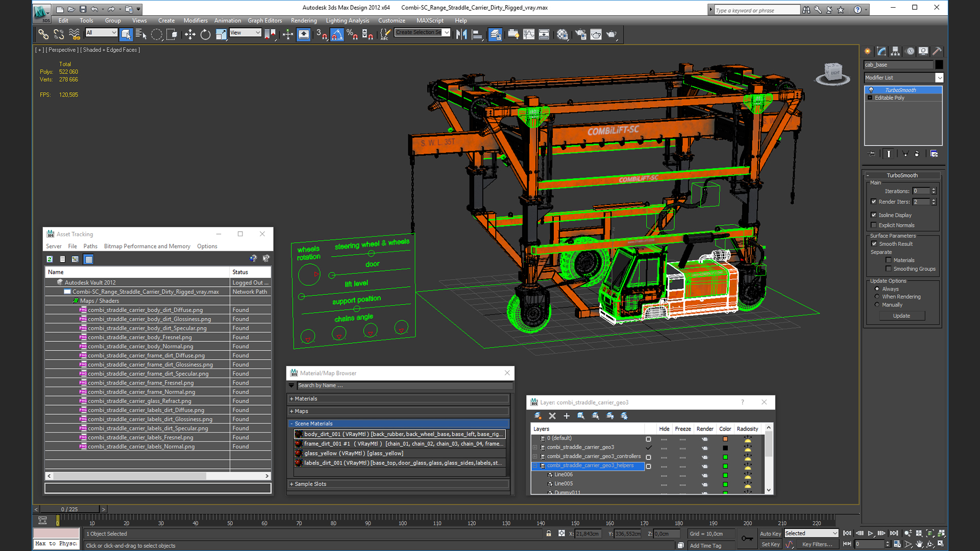
Task: Open the Animation menu in menu bar
Action: (x=228, y=20)
